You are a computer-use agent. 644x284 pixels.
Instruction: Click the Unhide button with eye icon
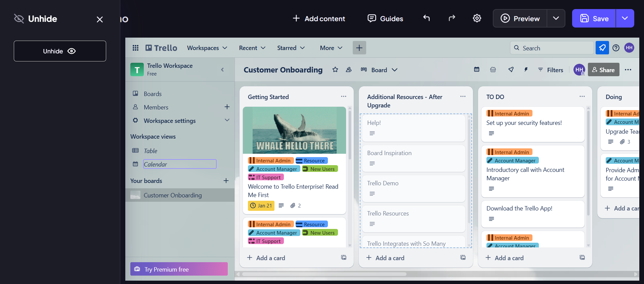60,51
